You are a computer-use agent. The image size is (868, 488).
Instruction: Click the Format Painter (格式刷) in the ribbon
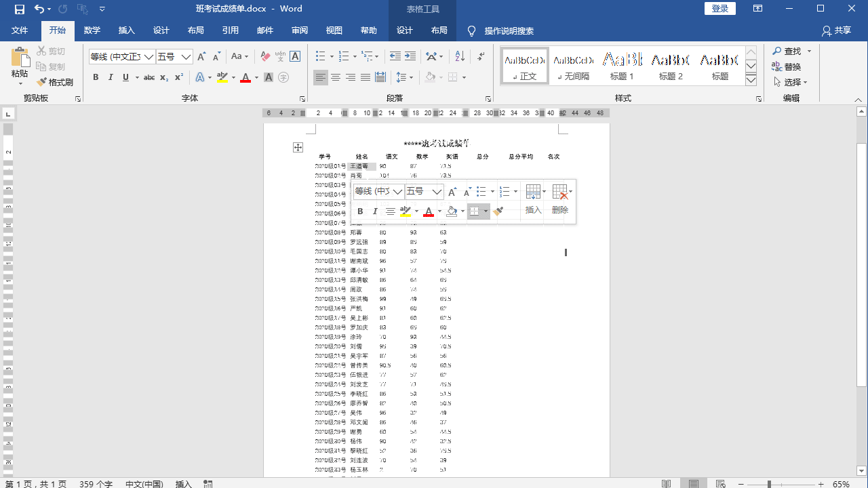click(55, 82)
